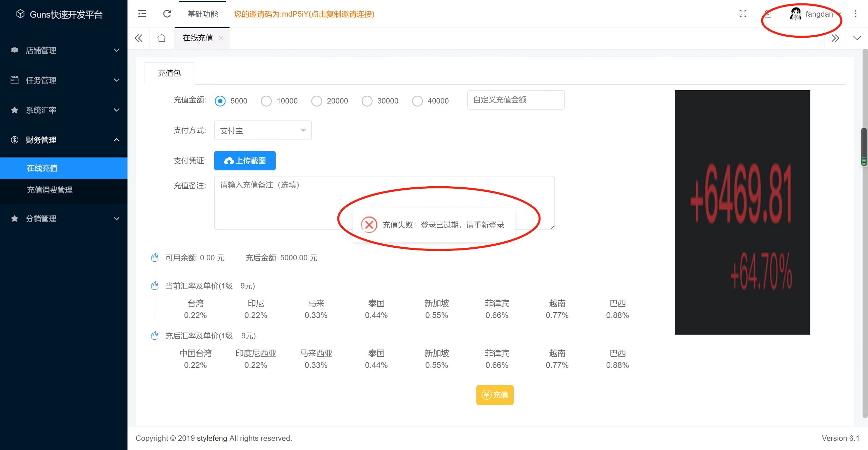Close the 在线充值 tab

(221, 38)
